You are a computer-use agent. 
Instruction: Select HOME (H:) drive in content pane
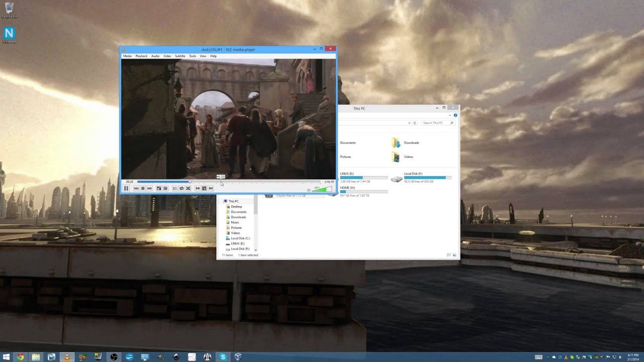click(363, 192)
